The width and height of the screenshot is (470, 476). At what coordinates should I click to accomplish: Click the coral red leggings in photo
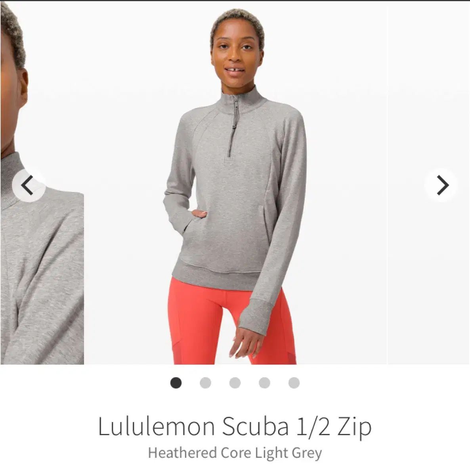click(234, 321)
